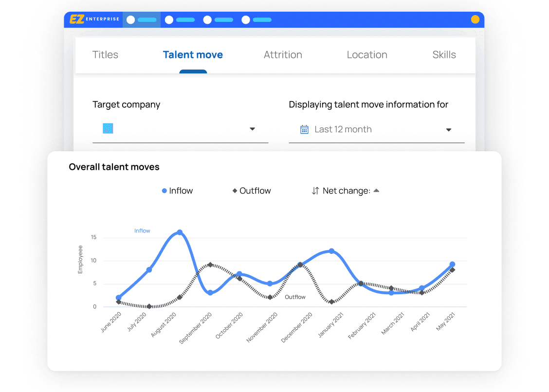This screenshot has height=392, width=549.
Task: Click the chevron arrow on the Target company field
Action: pyautogui.click(x=253, y=129)
